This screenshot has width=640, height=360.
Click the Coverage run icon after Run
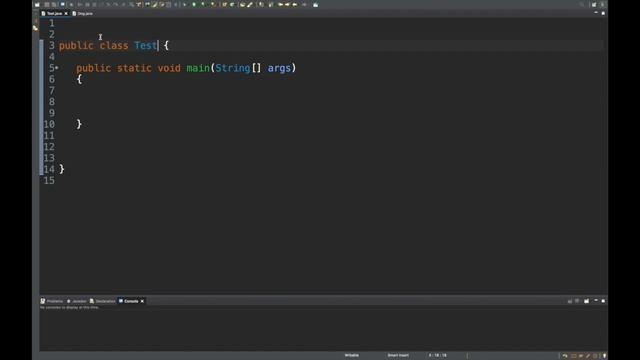click(203, 4)
